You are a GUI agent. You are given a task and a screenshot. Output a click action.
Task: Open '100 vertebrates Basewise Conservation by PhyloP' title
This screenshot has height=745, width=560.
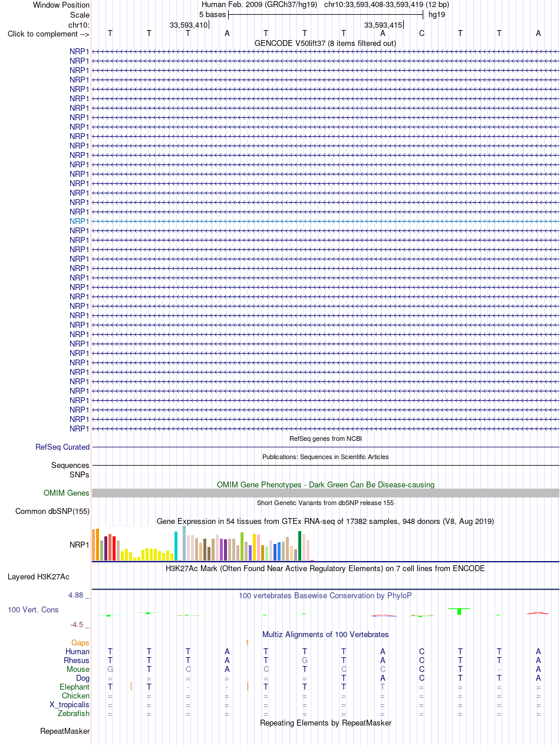point(325,596)
